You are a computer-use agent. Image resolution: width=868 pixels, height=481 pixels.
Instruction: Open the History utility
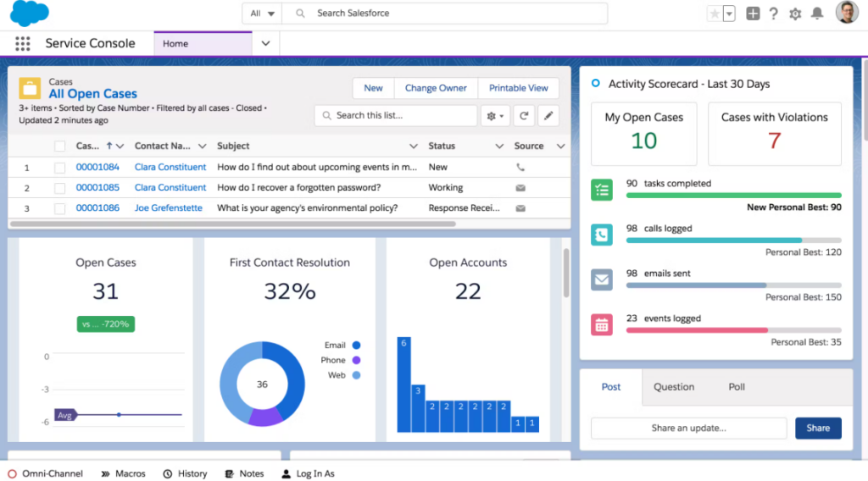coord(185,474)
